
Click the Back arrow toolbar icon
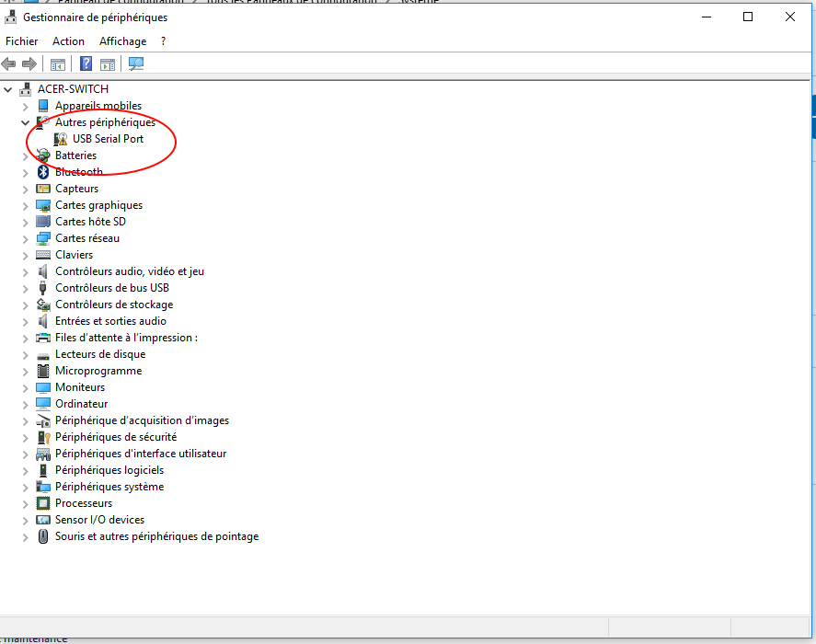tap(9, 63)
